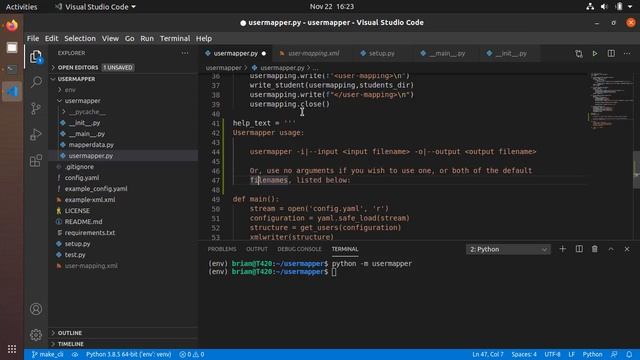Open the Run and Debug view
Viewport: 640px width, 360px height.
coord(36,134)
